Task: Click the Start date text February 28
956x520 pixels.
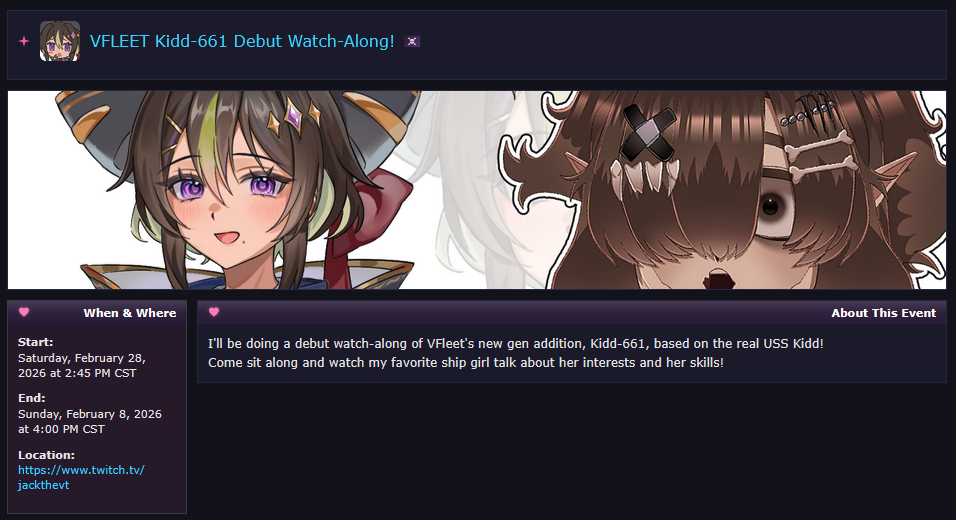Action: click(82, 365)
